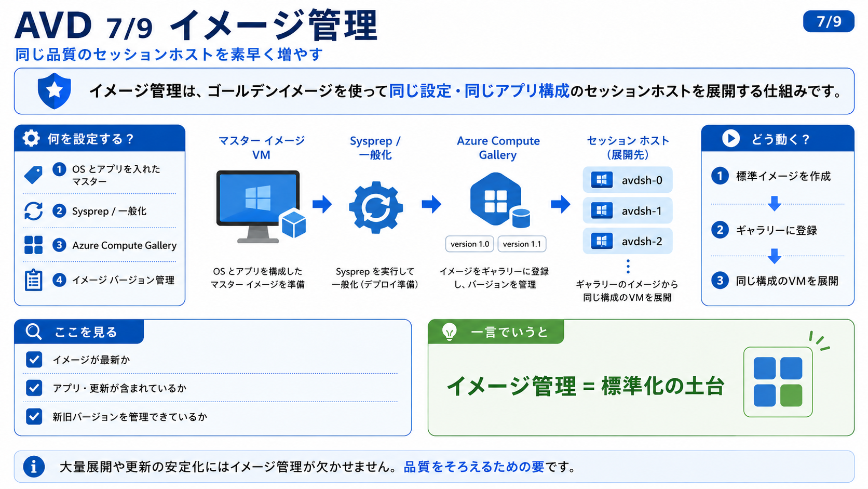
Task: Click the マスター イメージ VM heading
Action: tap(262, 148)
